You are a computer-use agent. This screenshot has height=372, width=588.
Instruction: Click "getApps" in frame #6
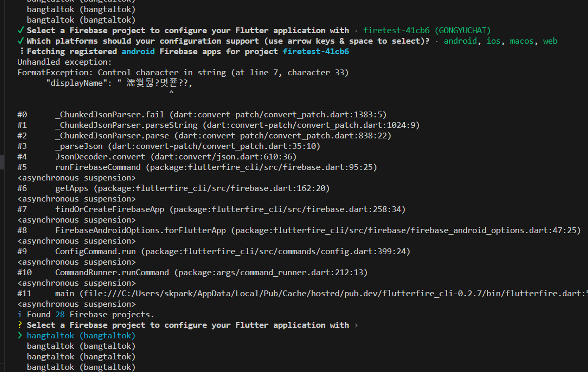[72, 188]
